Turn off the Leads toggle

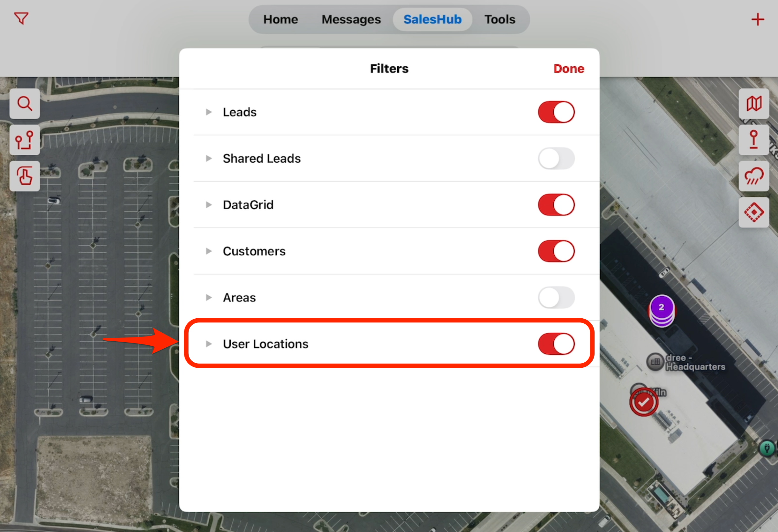point(557,112)
